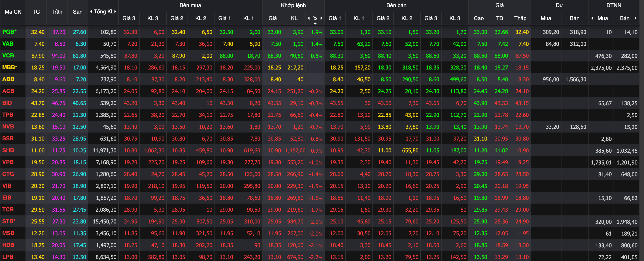The height and width of the screenshot is (261, 644).
Task: Click the Dư group header
Action: pyautogui.click(x=559, y=5)
